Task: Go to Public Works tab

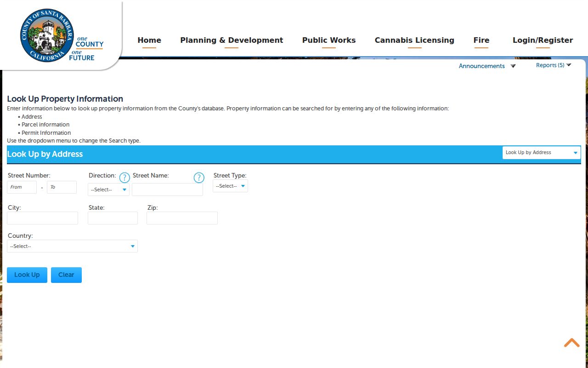Action: tap(329, 40)
